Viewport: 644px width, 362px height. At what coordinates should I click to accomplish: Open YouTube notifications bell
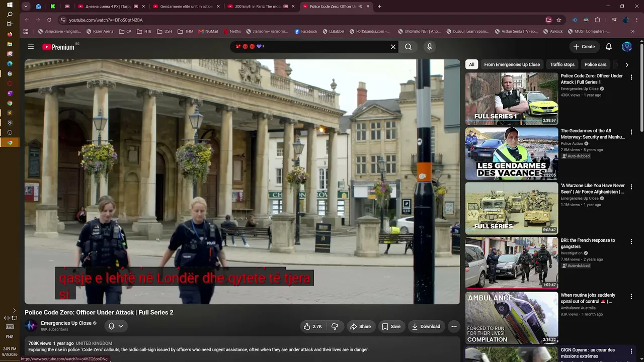(x=608, y=47)
